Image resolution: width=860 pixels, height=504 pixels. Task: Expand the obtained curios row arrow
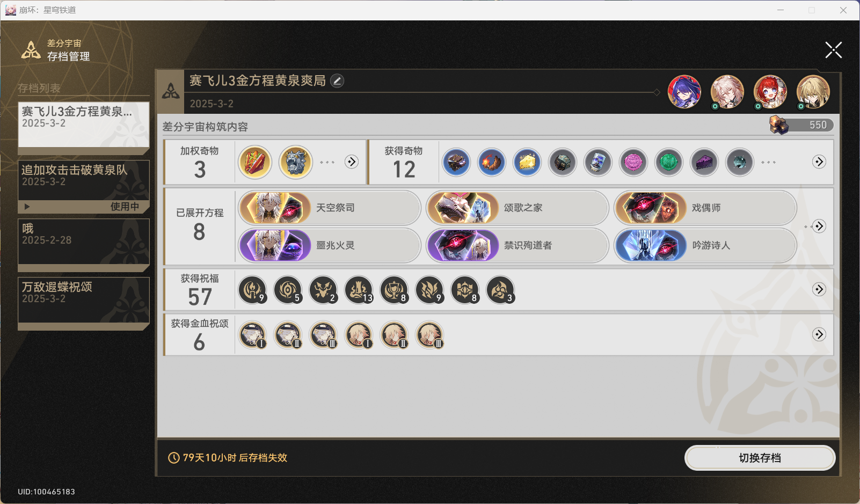819,162
